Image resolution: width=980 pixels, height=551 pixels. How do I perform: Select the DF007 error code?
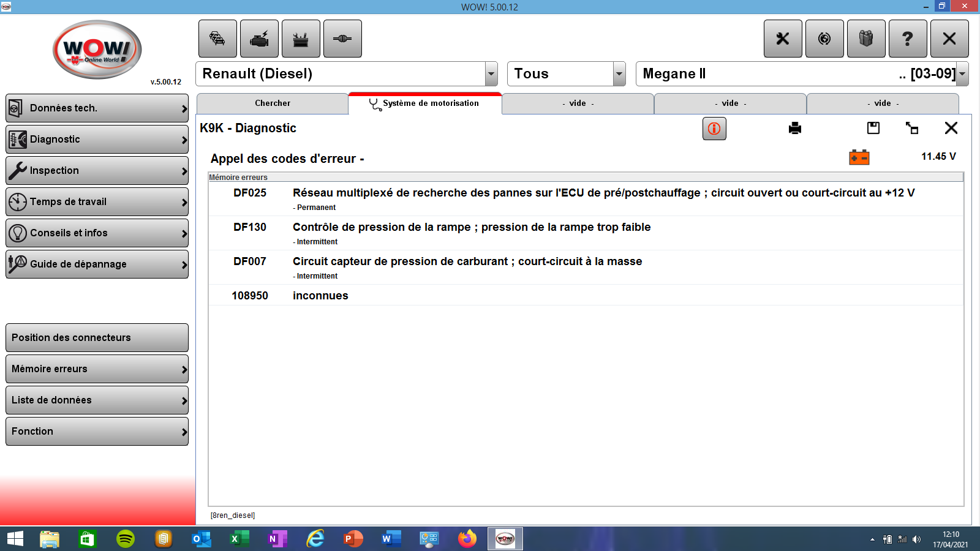click(250, 261)
